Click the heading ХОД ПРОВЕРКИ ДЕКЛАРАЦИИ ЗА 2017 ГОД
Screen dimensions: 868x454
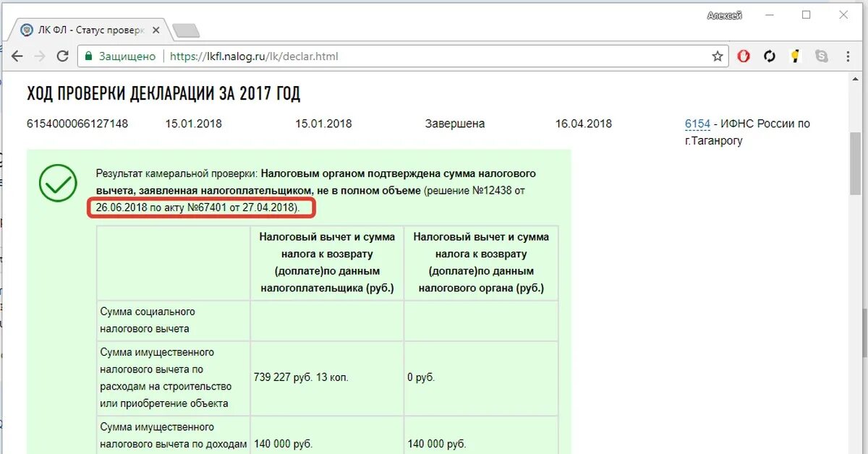tap(163, 93)
